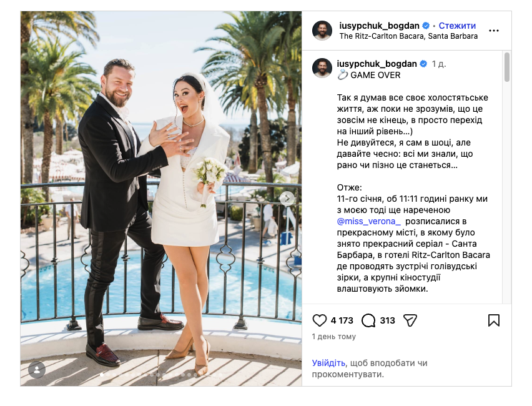Open iusypchuk_bogdan username in the caption
Image resolution: width=532 pixels, height=406 pixels.
coord(377,64)
